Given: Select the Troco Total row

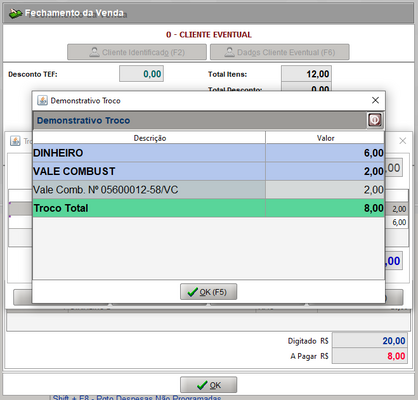Looking at the screenshot, I should point(208,208).
